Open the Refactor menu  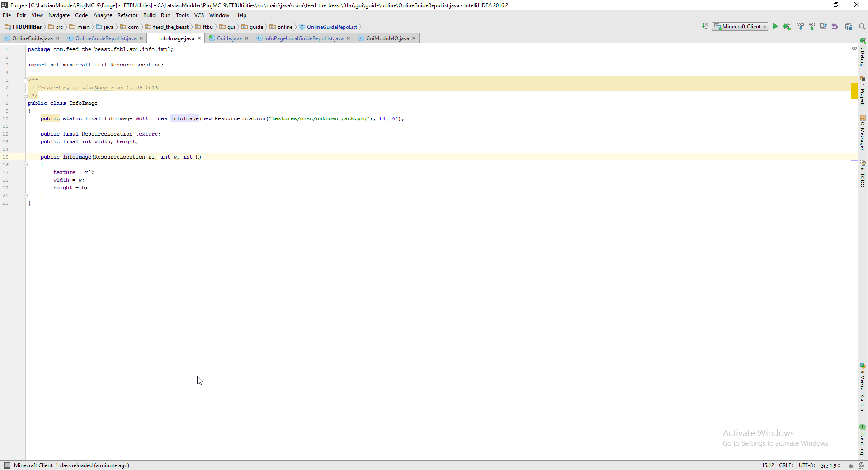(127, 15)
